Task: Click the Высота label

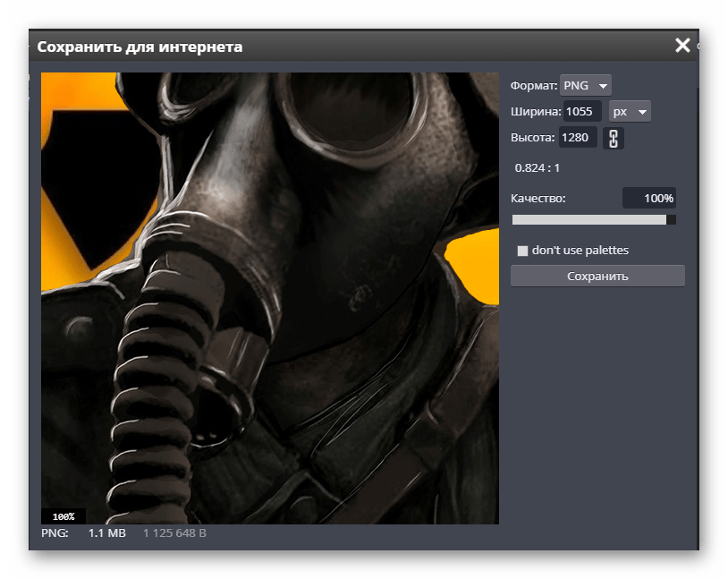Action: click(x=532, y=138)
